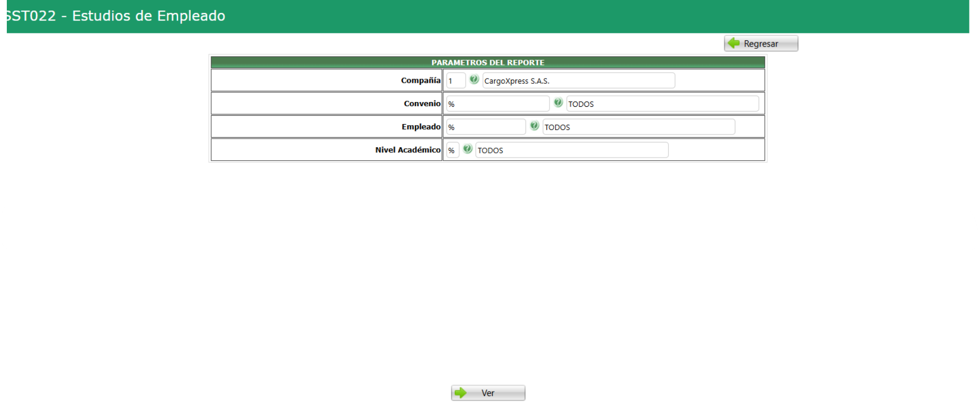The height and width of the screenshot is (412, 980).
Task: Open the Nivel Académico lookup help icon
Action: click(x=468, y=149)
